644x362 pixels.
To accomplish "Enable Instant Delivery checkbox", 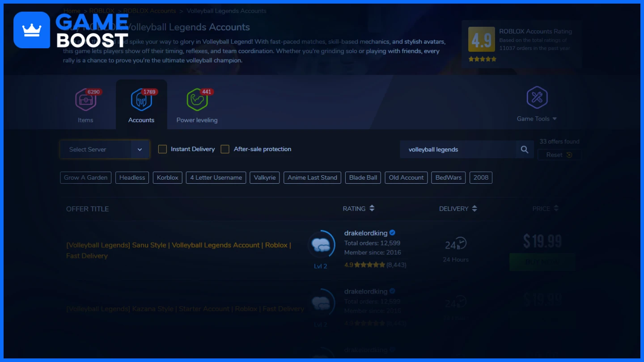I will pyautogui.click(x=162, y=149).
